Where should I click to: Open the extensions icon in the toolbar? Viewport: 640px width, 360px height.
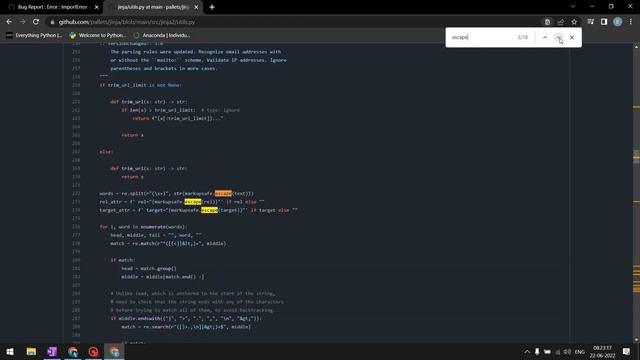[x=591, y=22]
